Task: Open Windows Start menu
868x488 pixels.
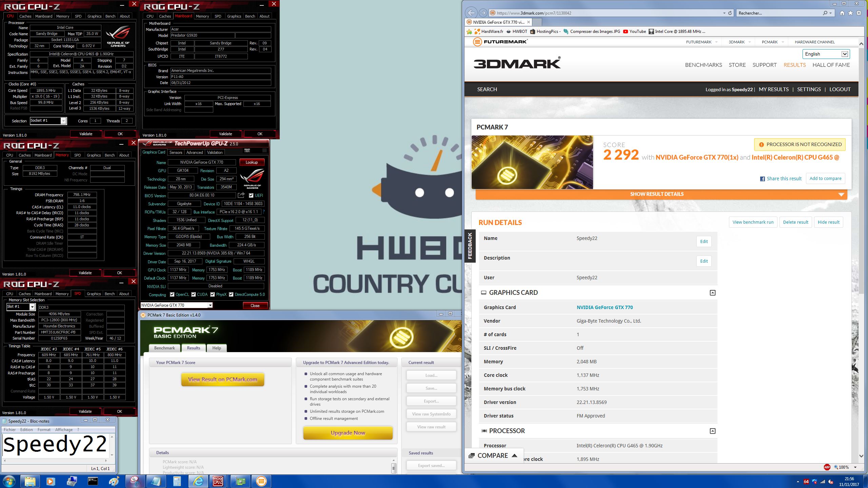Action: point(9,481)
